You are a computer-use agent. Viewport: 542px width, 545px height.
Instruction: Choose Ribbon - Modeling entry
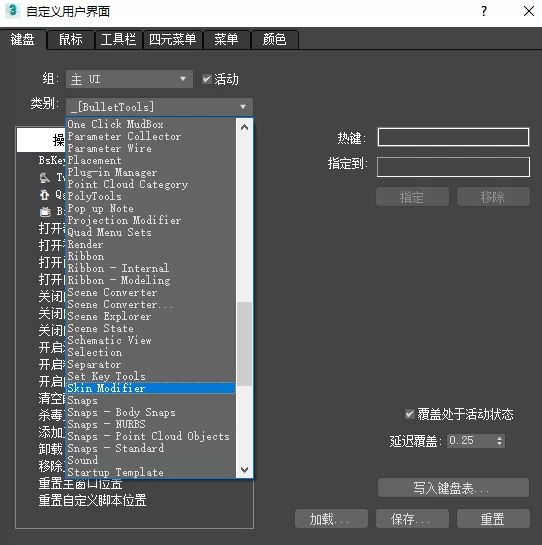coord(151,280)
